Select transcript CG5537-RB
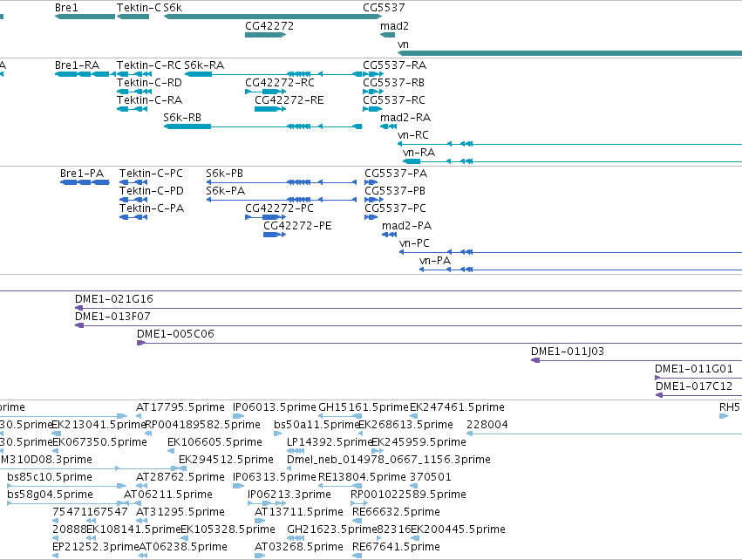This screenshot has width=742, height=560. pos(373,92)
